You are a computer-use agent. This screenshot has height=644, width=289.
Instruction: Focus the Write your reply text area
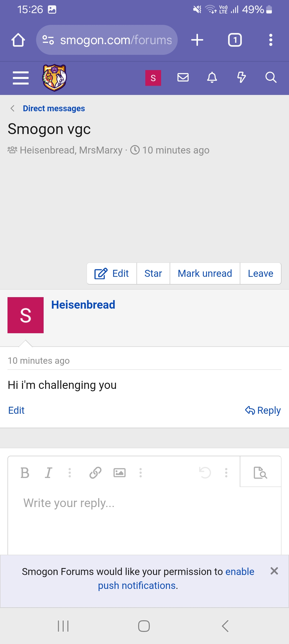point(144,520)
